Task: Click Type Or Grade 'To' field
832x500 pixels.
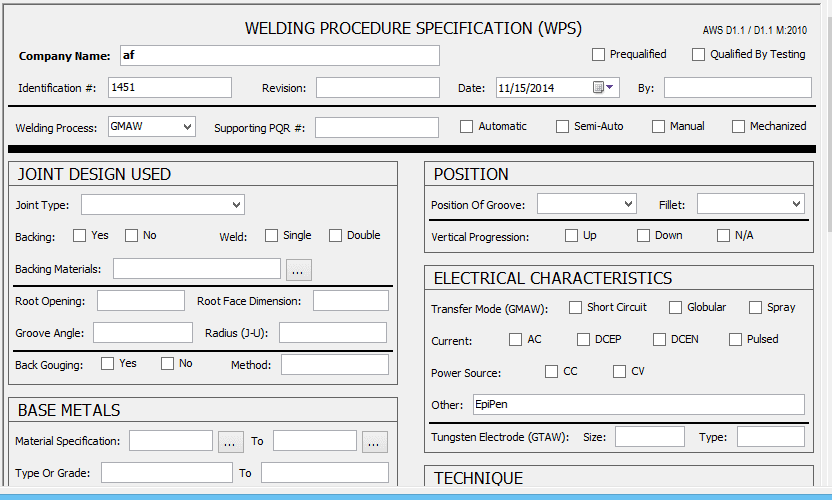Action: coord(325,472)
